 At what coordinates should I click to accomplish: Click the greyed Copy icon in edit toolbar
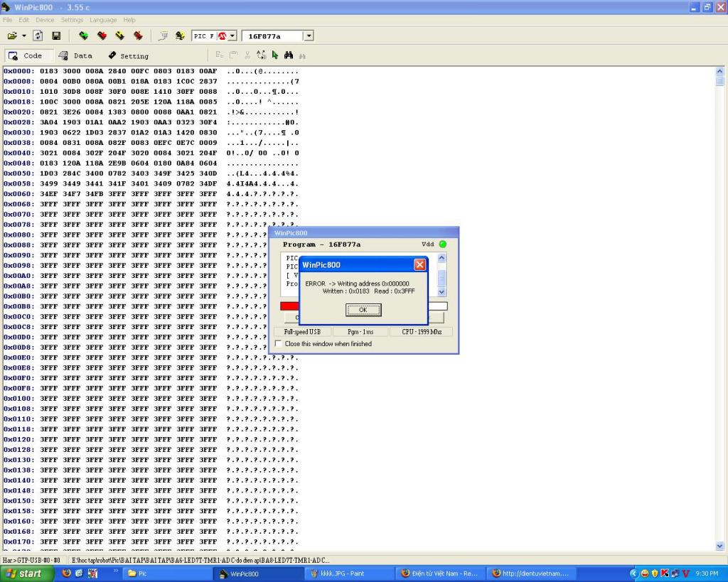point(220,55)
